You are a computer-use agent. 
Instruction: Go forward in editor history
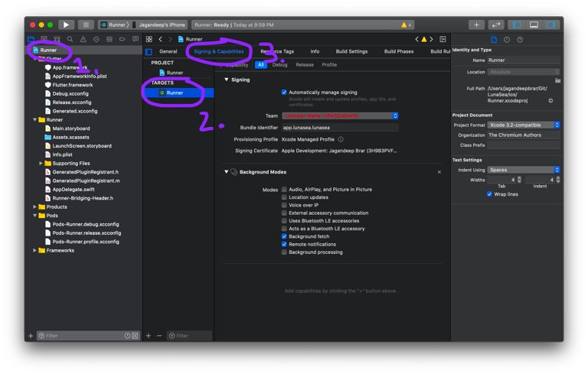170,39
